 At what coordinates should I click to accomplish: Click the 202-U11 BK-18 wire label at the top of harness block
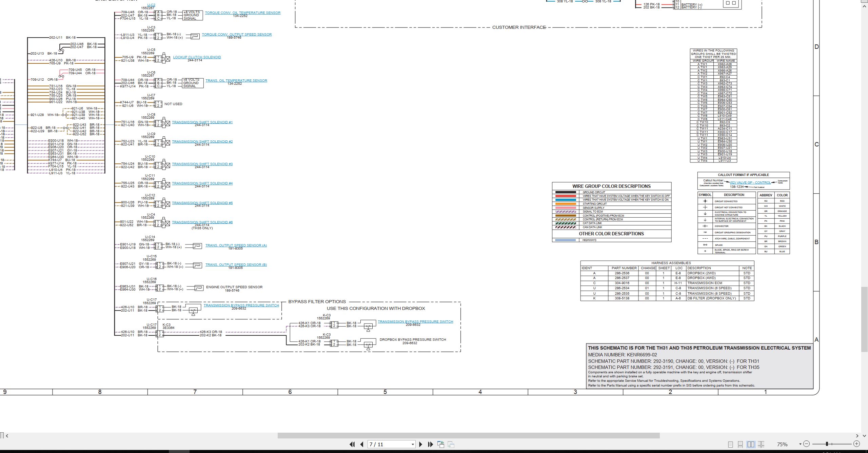tap(62, 38)
